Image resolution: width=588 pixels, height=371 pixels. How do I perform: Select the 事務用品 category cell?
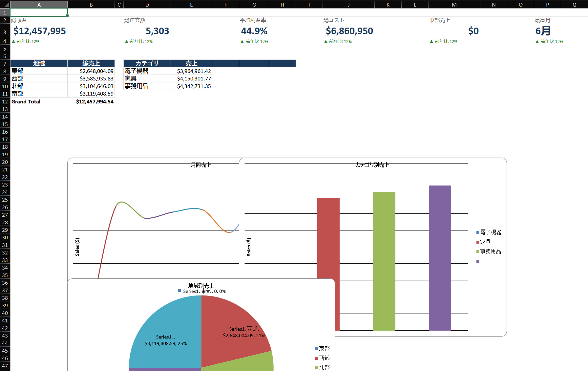(x=147, y=86)
